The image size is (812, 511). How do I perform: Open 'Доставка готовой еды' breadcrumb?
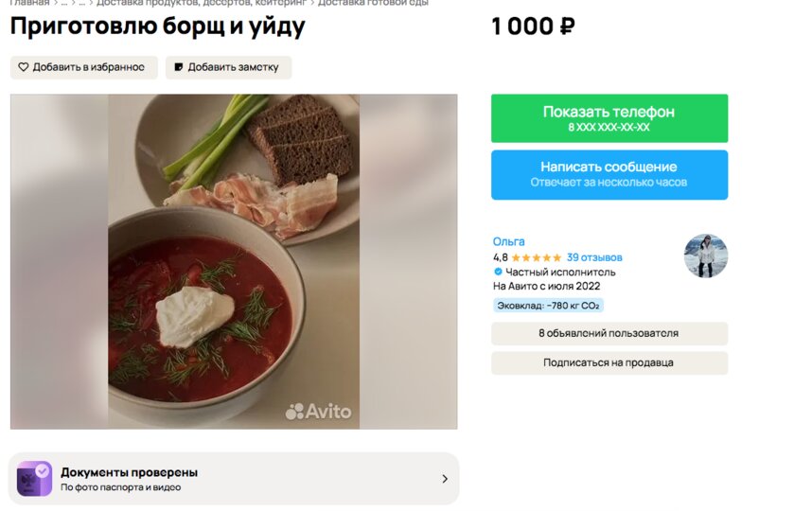[373, 3]
